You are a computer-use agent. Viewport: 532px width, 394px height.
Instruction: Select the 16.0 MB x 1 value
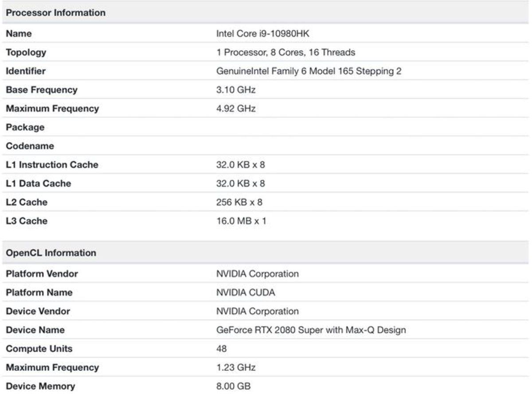pos(241,221)
